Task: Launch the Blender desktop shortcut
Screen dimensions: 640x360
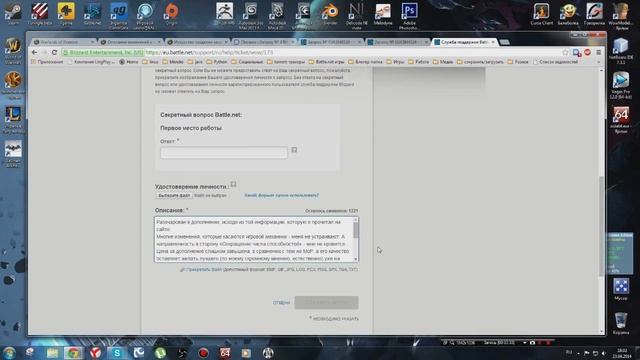Action: 330,14
